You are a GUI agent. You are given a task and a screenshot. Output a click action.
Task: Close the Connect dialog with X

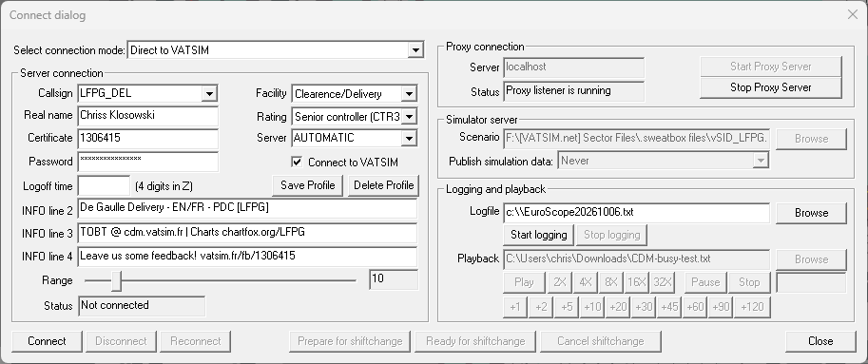[853, 15]
